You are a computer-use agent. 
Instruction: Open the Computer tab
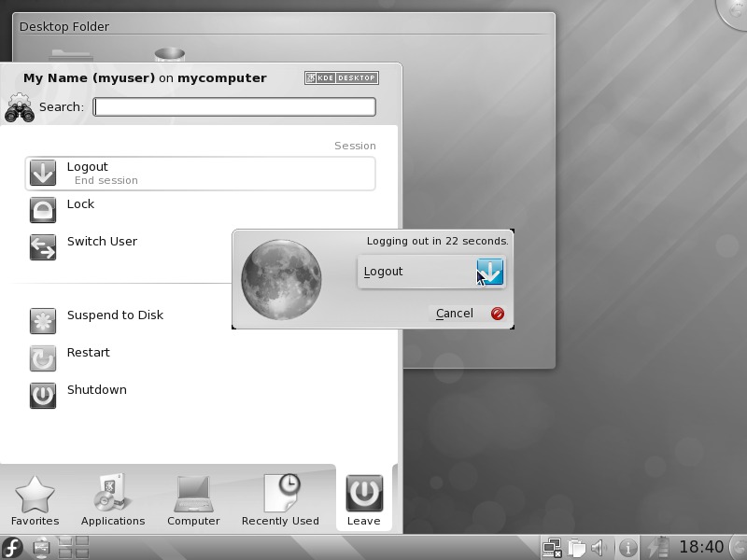point(193,500)
